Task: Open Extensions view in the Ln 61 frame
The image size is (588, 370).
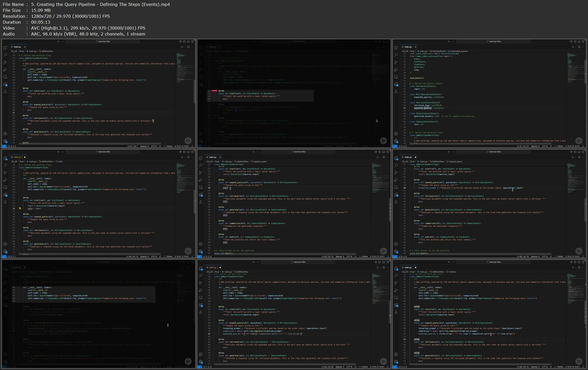Action: click(5, 84)
